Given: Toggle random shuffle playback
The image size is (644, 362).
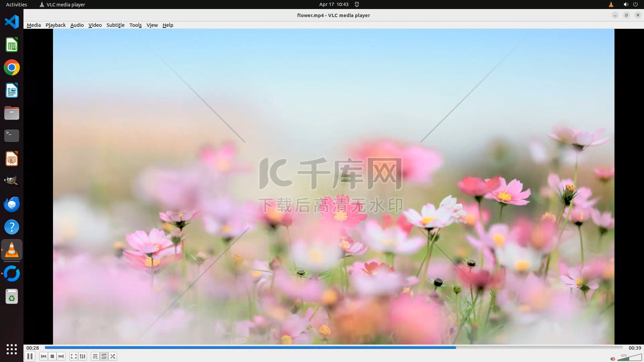Looking at the screenshot, I should tap(113, 356).
